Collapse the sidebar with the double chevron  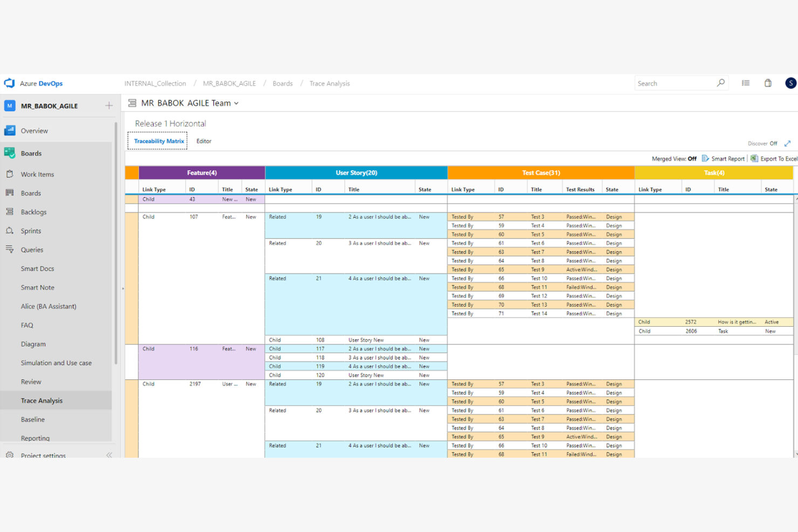pyautogui.click(x=109, y=455)
